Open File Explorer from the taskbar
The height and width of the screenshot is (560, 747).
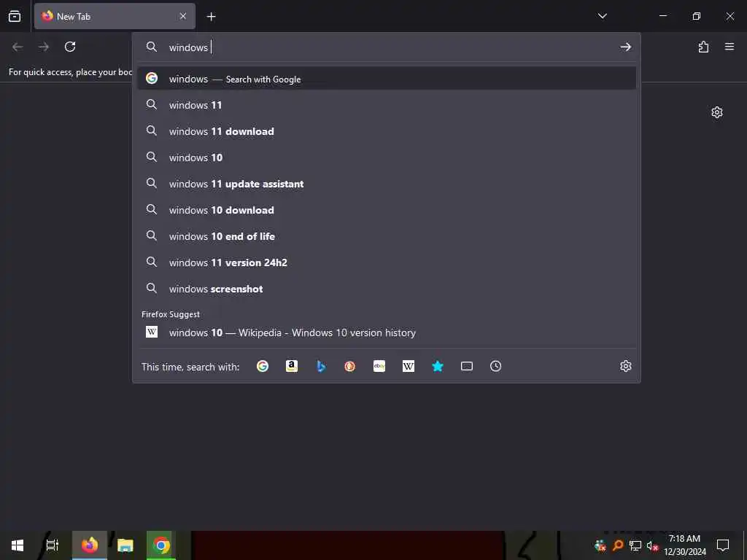click(125, 545)
